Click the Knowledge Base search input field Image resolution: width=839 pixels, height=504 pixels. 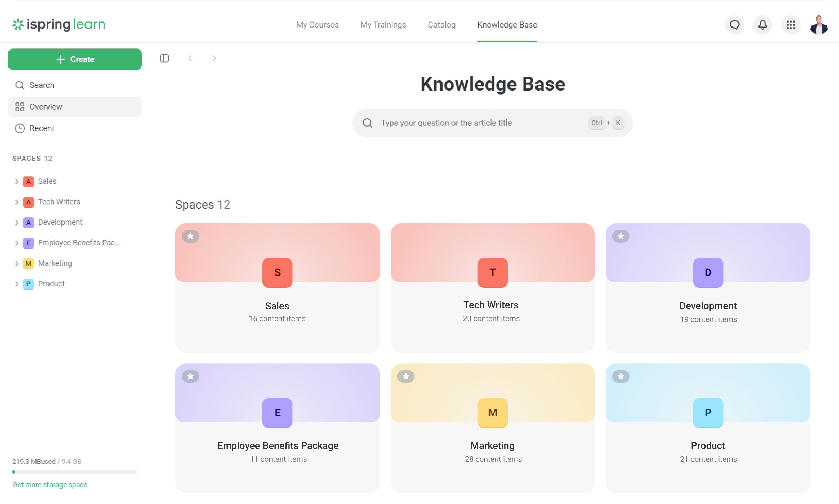pyautogui.click(x=493, y=123)
